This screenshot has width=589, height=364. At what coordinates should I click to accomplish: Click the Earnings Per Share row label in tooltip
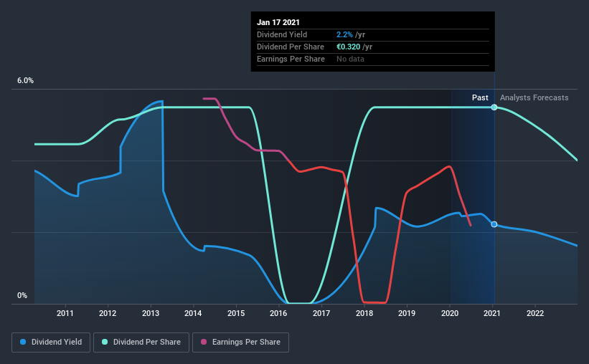(x=291, y=59)
